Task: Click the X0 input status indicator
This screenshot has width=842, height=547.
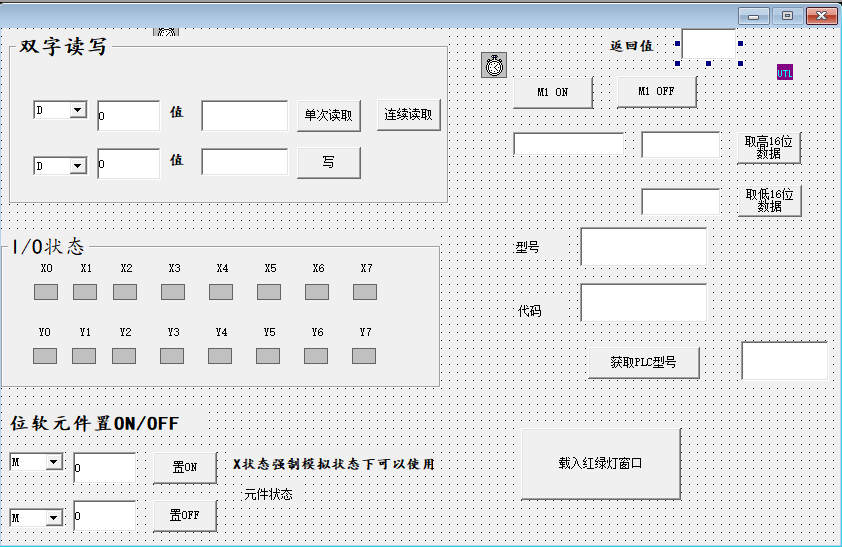Action: (46, 292)
